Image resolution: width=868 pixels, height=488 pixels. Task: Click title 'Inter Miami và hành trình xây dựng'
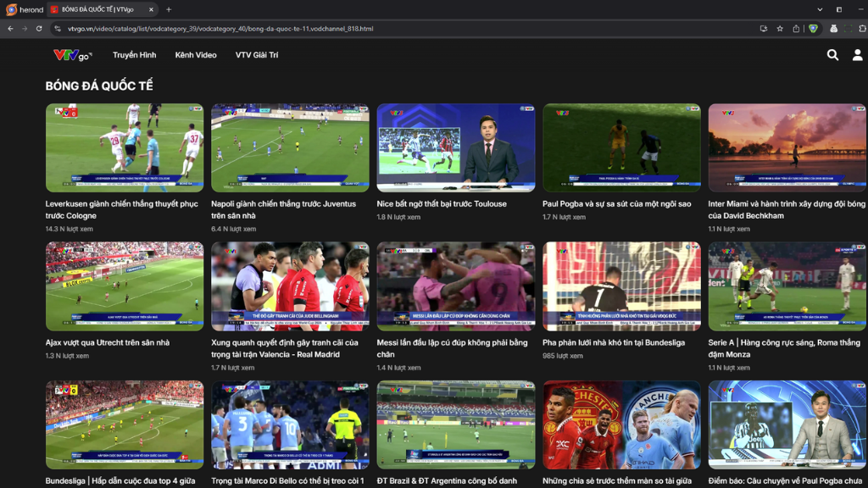(x=787, y=210)
